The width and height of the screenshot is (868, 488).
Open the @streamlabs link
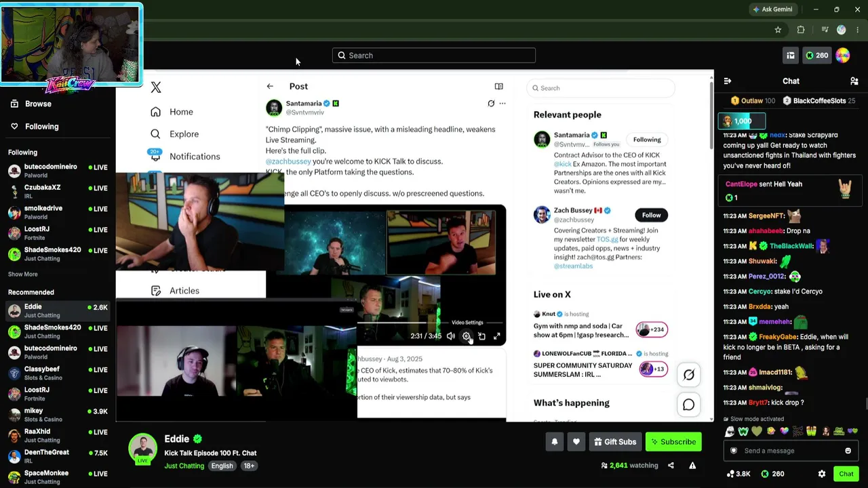pyautogui.click(x=573, y=266)
